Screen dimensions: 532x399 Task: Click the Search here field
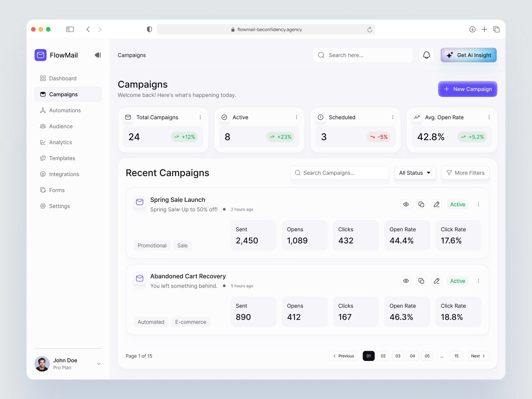click(x=363, y=55)
